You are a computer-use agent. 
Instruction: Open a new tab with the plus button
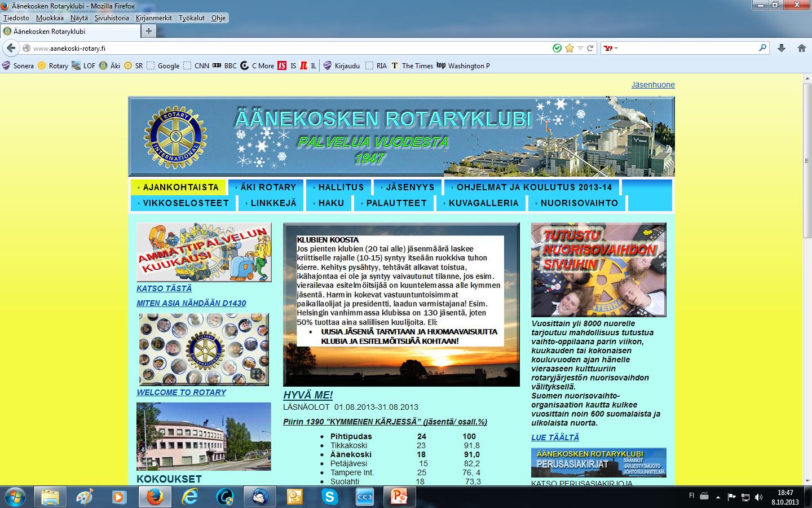(x=148, y=31)
